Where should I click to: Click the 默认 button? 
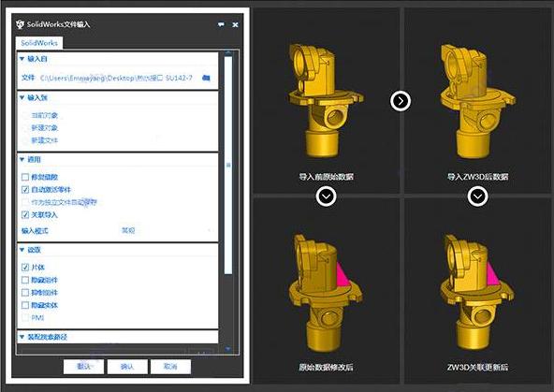[x=83, y=367]
